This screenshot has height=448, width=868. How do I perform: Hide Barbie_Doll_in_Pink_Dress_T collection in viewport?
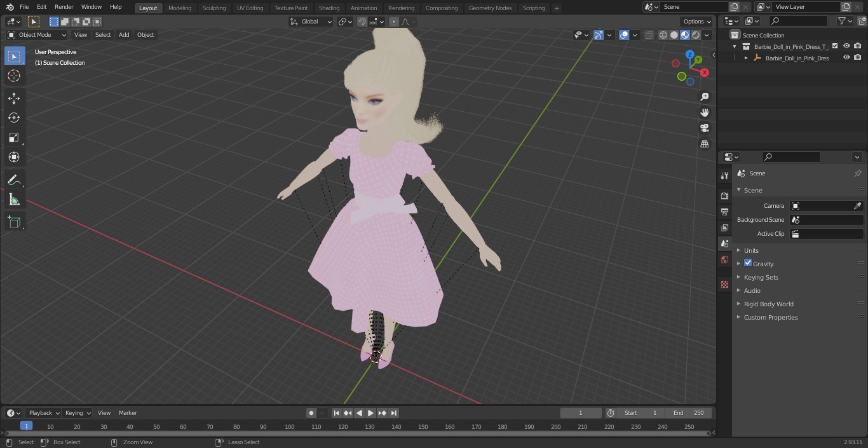tap(846, 46)
